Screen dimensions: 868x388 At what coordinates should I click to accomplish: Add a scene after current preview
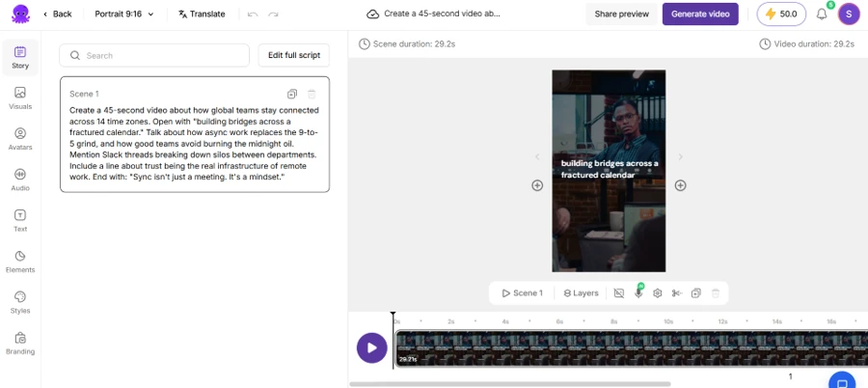point(680,185)
